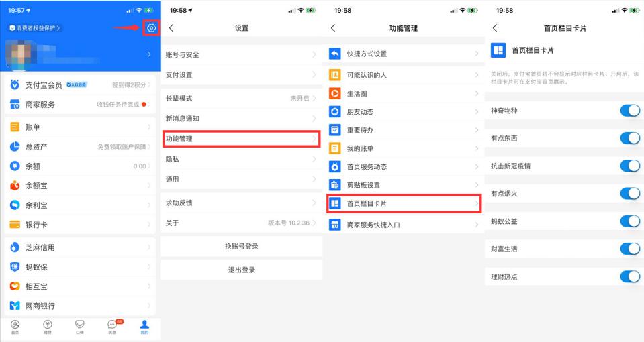Tap the 朋友动态 icon

point(334,111)
